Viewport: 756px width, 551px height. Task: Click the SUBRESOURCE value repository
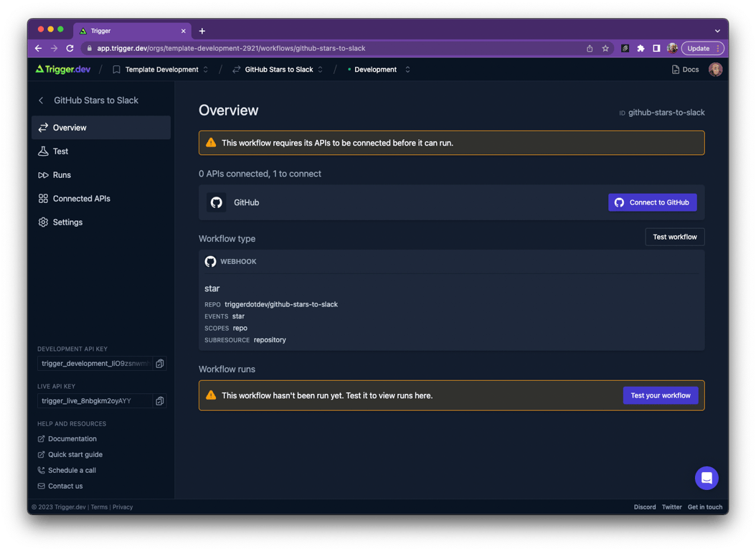[270, 340]
